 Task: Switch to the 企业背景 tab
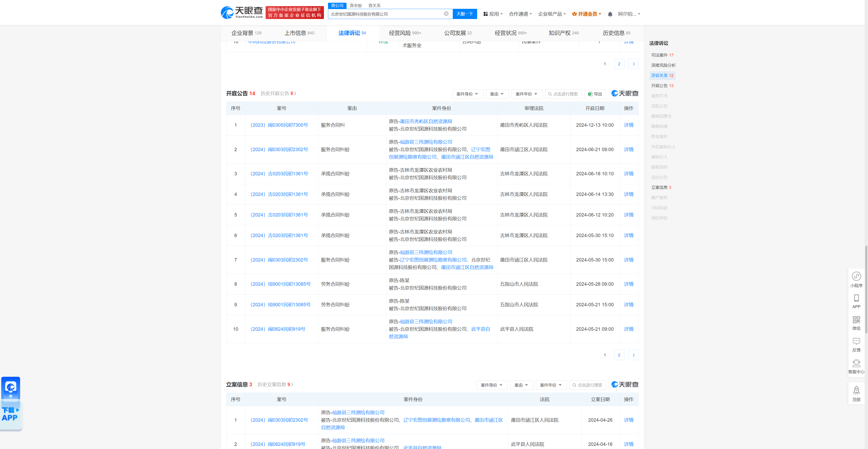(x=246, y=33)
